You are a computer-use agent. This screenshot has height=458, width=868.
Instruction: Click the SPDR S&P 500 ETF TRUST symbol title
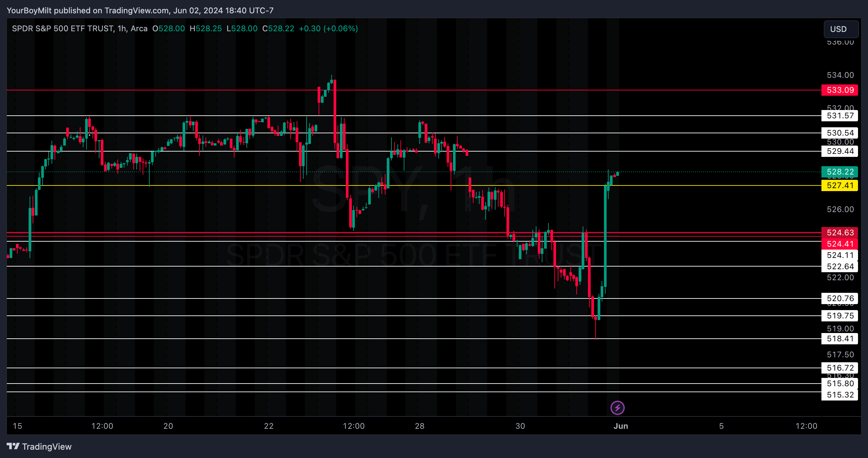pyautogui.click(x=62, y=29)
